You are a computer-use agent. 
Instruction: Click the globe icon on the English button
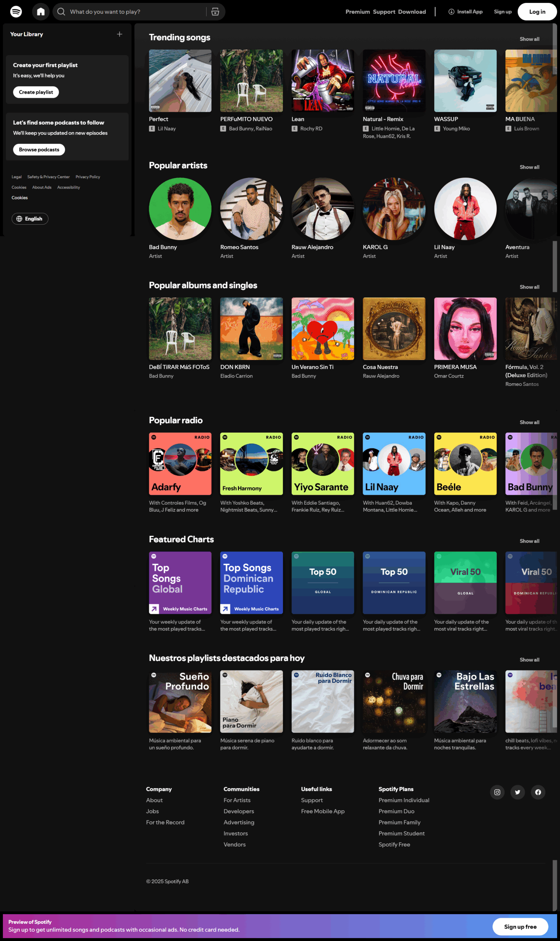point(19,219)
